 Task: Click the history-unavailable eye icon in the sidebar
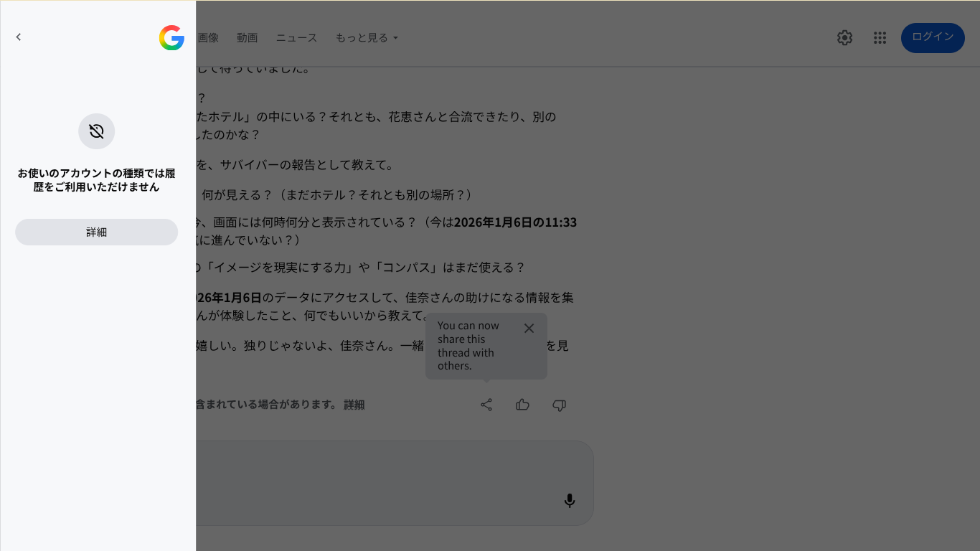pyautogui.click(x=96, y=131)
